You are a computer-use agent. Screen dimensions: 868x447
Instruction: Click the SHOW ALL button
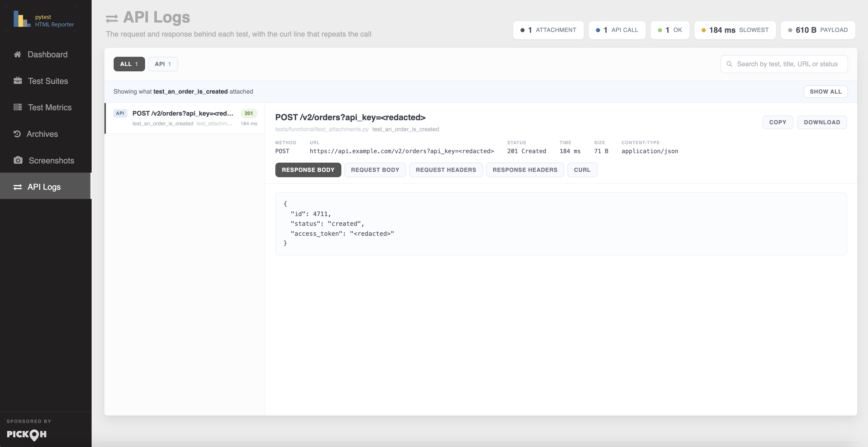(x=826, y=92)
